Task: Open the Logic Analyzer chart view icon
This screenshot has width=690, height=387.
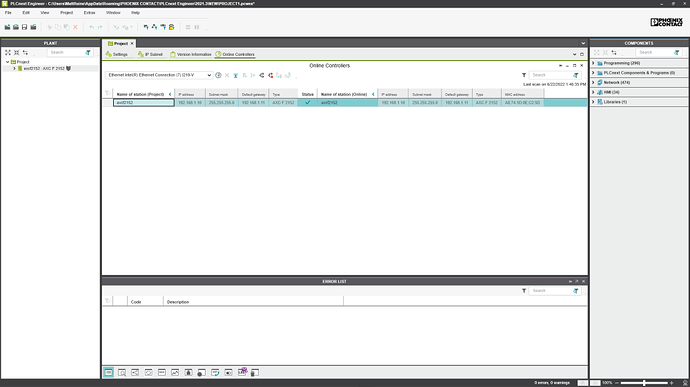Action: point(175,372)
